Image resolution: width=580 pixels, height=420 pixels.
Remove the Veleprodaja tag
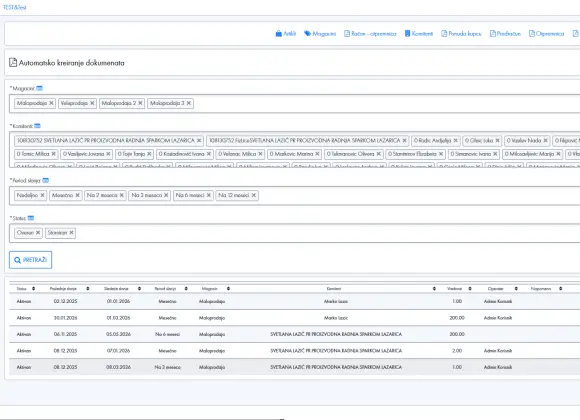click(92, 103)
